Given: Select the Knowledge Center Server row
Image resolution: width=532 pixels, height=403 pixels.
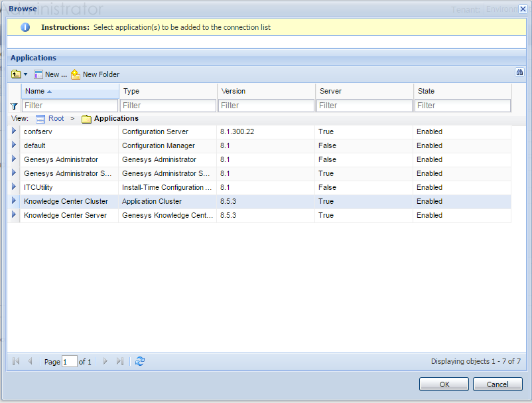Looking at the screenshot, I should point(65,215).
